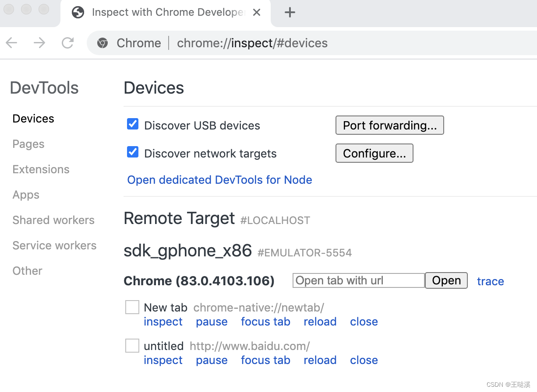This screenshot has width=537, height=392.
Task: Click the Chrome (83.0.4103.106) version text
Action: point(199,281)
